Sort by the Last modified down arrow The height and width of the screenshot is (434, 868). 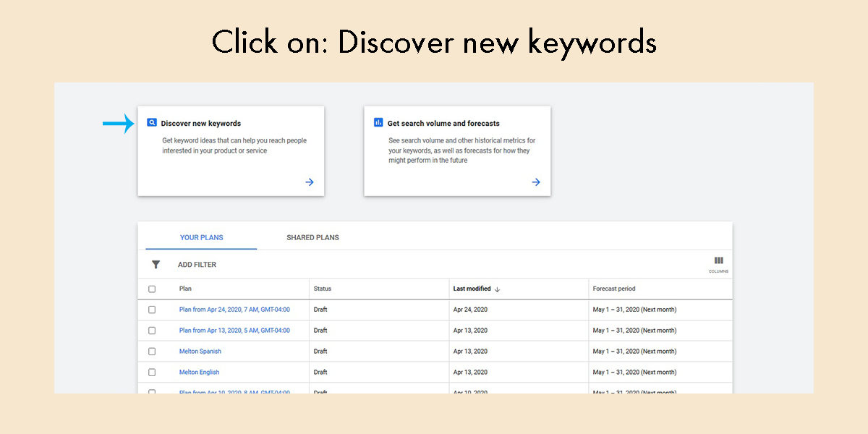[x=498, y=289]
